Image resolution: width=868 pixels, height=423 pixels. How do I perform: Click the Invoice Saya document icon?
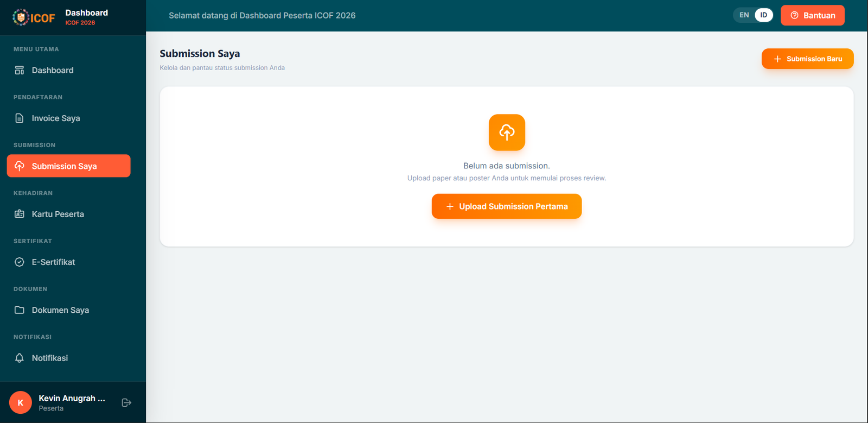click(20, 118)
